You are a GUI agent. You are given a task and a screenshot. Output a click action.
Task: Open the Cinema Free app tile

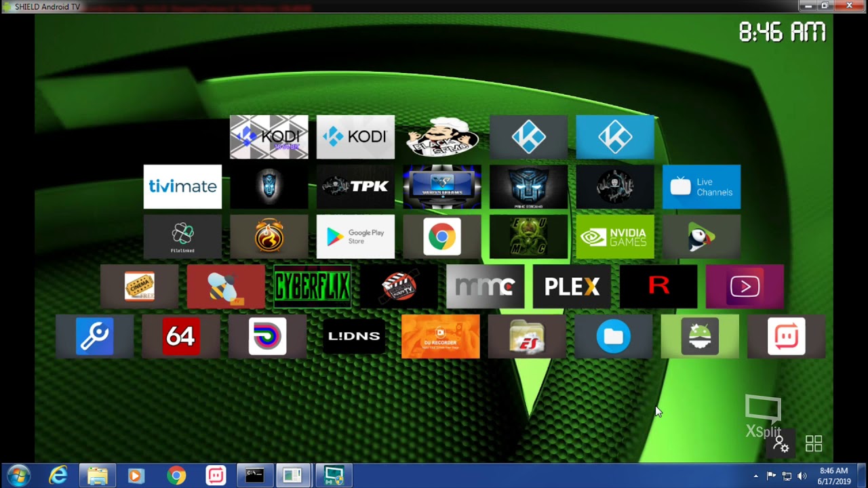coord(139,287)
